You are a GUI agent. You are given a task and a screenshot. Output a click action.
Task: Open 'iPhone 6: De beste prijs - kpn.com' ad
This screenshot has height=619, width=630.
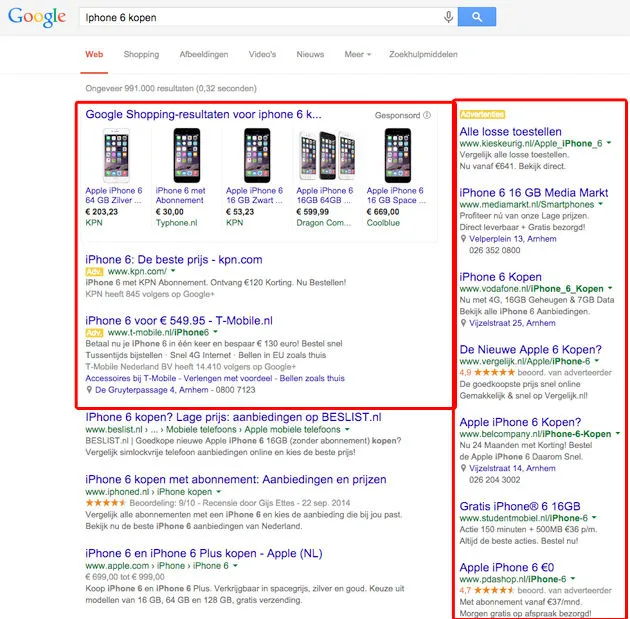174,259
